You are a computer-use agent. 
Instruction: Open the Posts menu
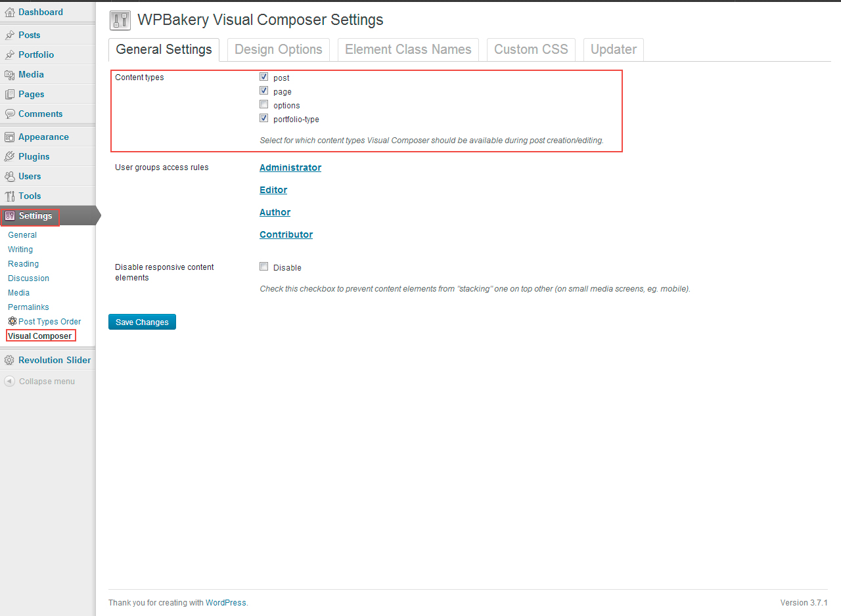pyautogui.click(x=30, y=35)
